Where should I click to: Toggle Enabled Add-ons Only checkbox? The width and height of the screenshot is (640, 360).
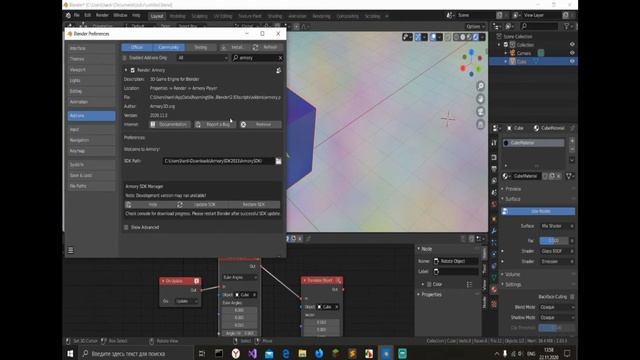[125, 58]
